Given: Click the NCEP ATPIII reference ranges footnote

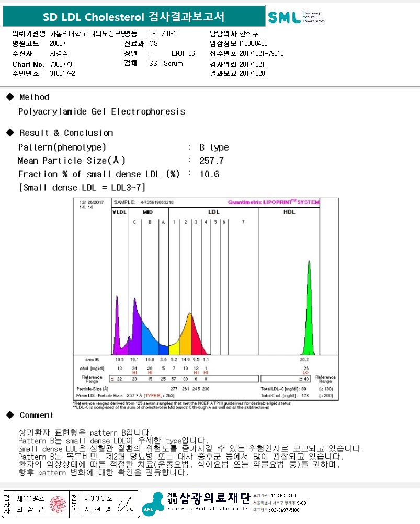Looking at the screenshot, I should click(182, 403).
